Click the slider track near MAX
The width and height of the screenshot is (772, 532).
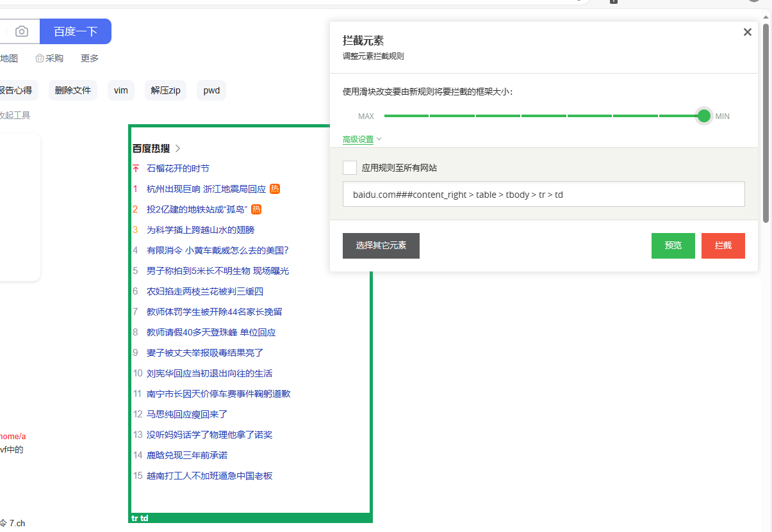(x=406, y=116)
